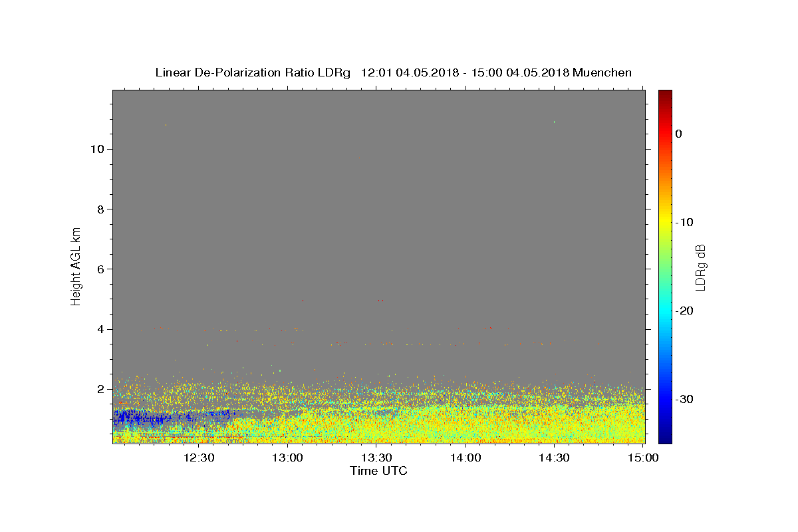
Task: Click the plot title 'Linear De-Polarization Ratio LDRg'
Action: [252, 72]
